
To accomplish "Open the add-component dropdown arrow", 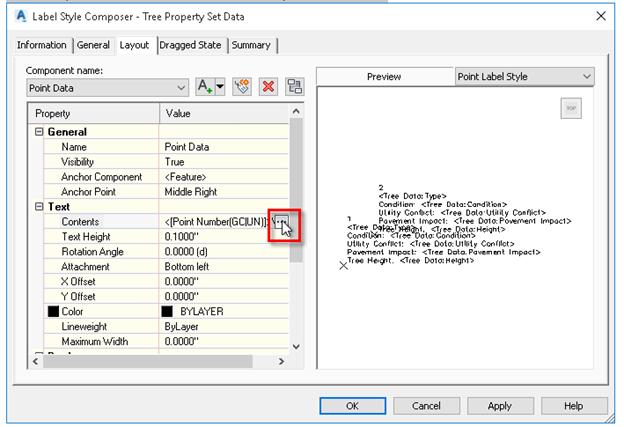I will (220, 87).
